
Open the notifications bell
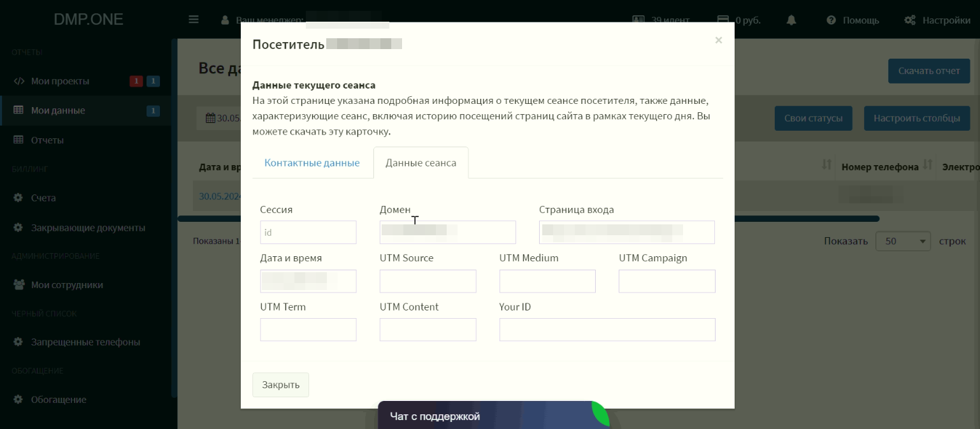[x=791, y=20]
